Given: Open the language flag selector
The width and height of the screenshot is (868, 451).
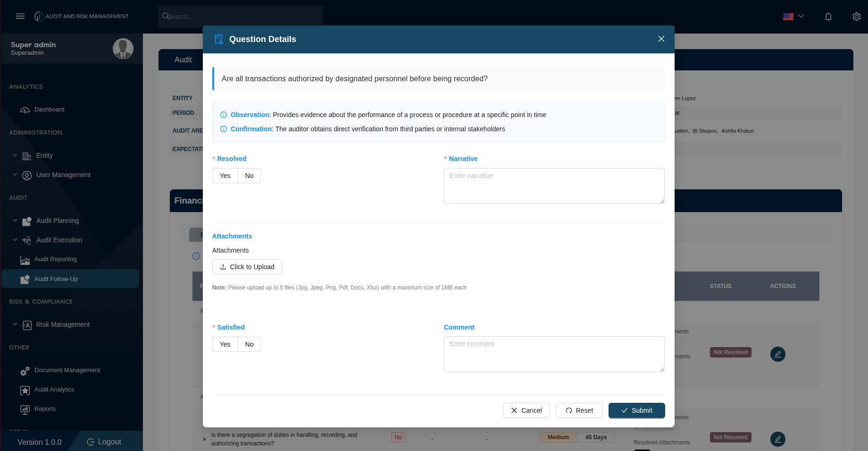Looking at the screenshot, I should [793, 17].
